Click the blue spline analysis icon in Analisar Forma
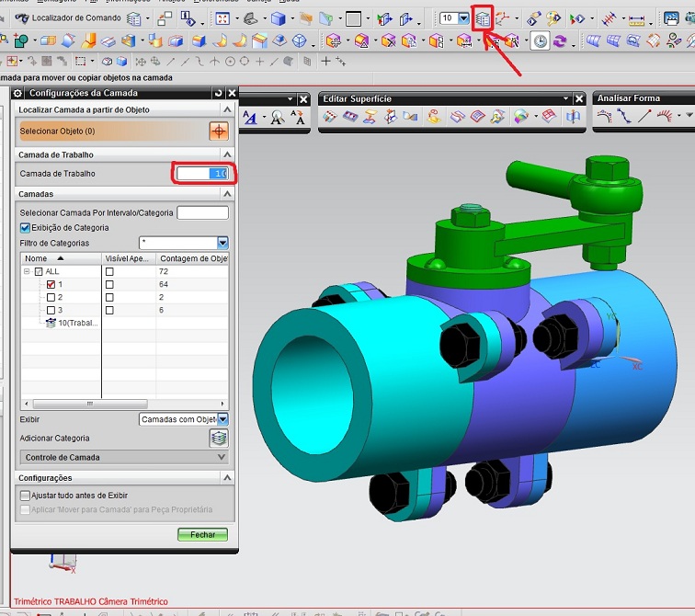This screenshot has height=616, width=695. (x=624, y=116)
